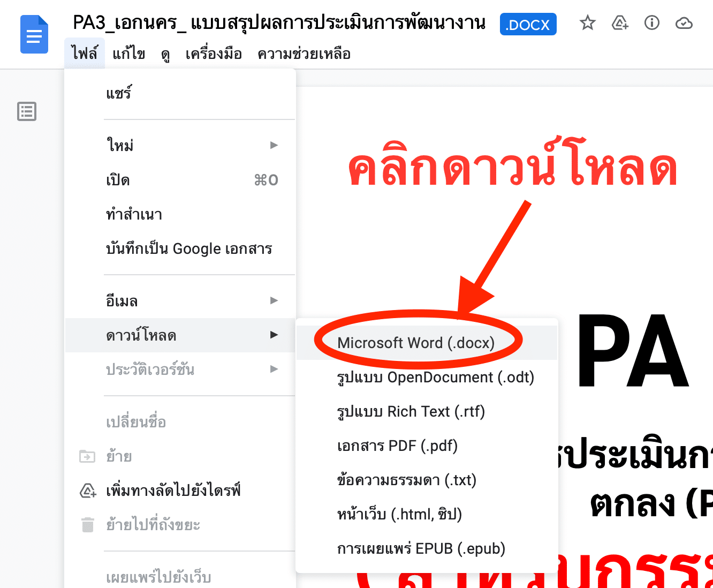Open the แก้ไข menu
This screenshot has height=588, width=713.
pyautogui.click(x=128, y=54)
